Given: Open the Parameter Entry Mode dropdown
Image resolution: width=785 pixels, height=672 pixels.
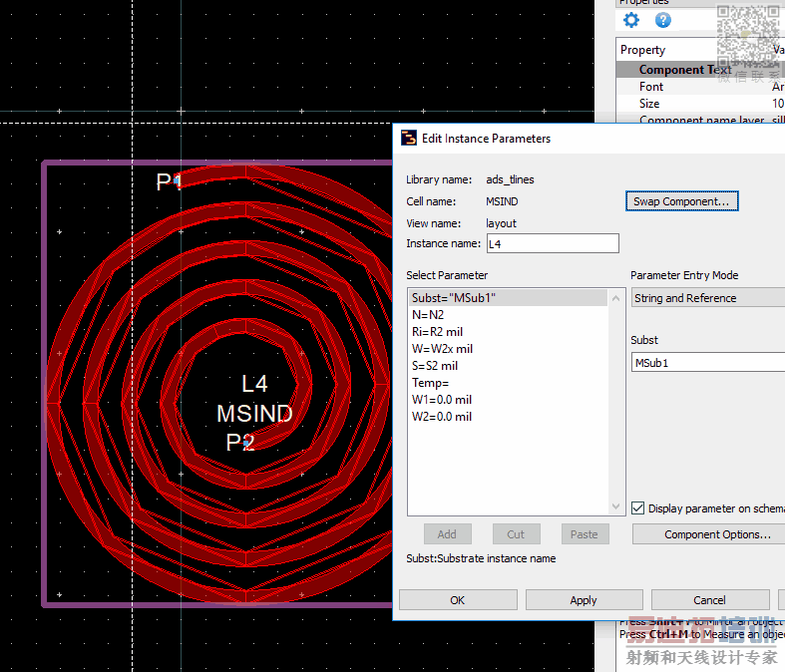Looking at the screenshot, I should point(708,298).
